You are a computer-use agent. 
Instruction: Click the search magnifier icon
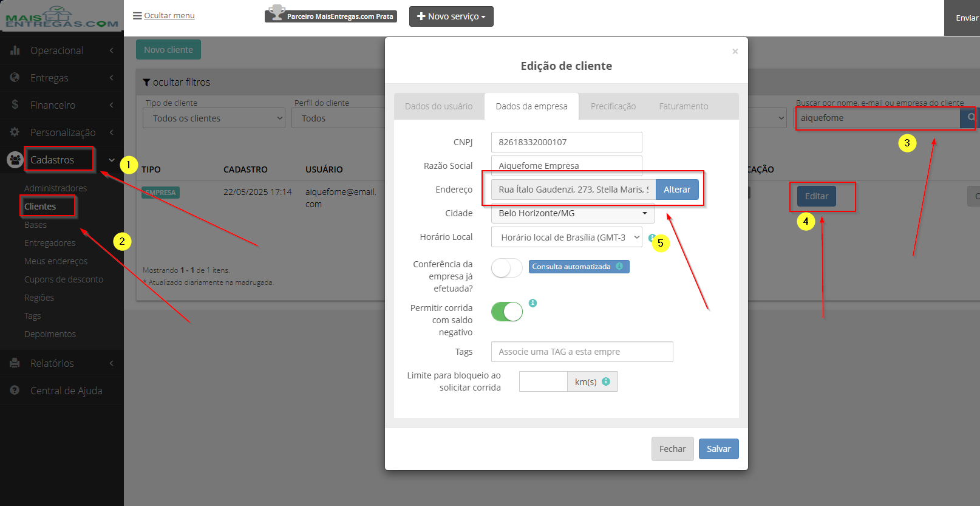click(971, 117)
